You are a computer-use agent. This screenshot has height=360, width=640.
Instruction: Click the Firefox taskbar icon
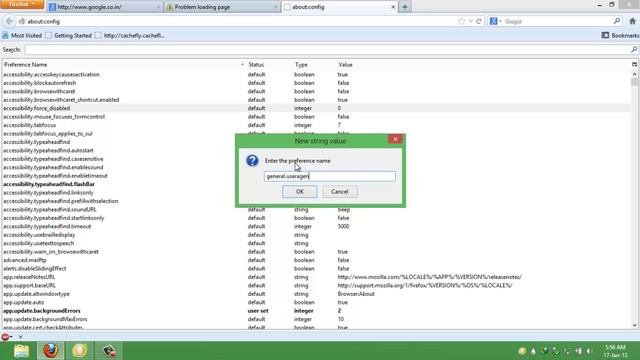(x=51, y=351)
